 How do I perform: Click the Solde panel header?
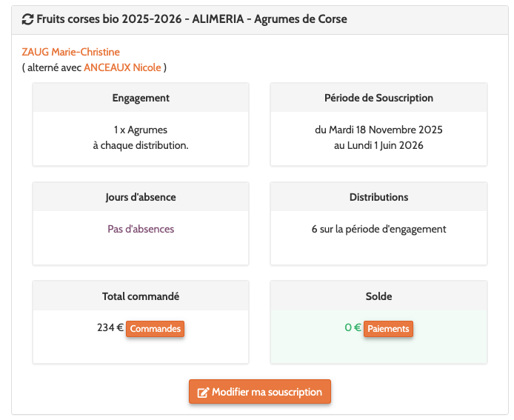click(378, 296)
